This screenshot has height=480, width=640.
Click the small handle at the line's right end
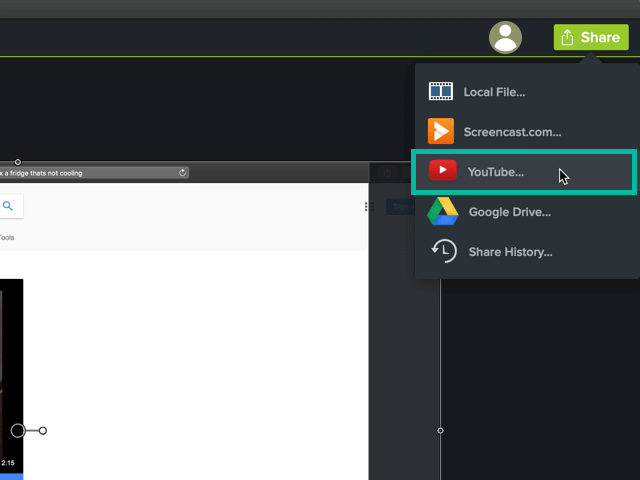43,431
